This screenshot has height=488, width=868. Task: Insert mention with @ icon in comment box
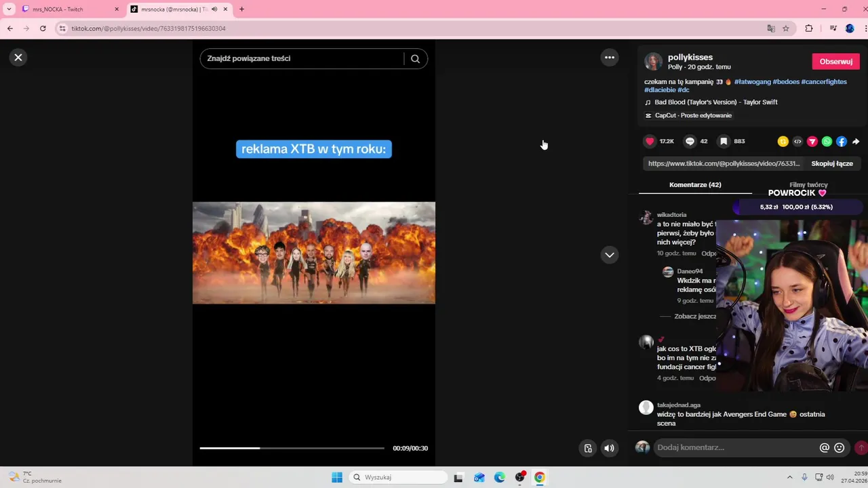(x=825, y=447)
